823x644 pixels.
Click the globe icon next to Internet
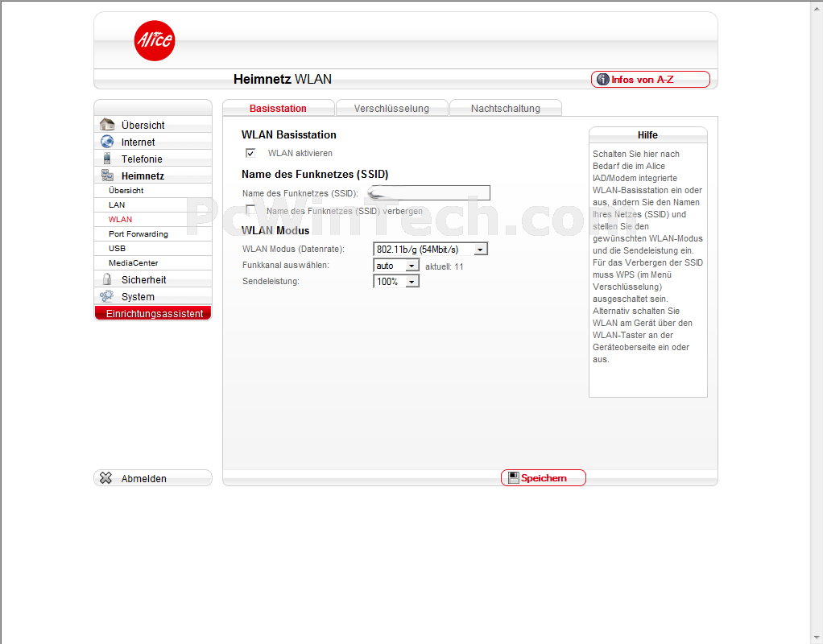pos(106,142)
